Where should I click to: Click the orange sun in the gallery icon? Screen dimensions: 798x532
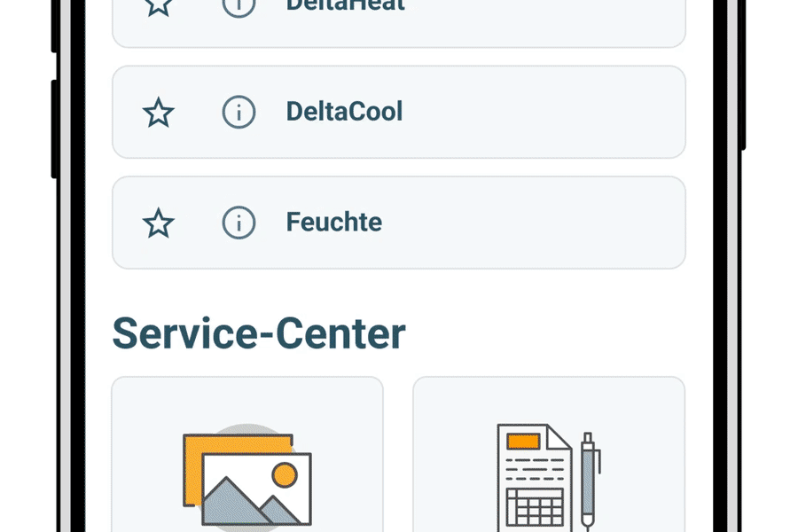[285, 476]
